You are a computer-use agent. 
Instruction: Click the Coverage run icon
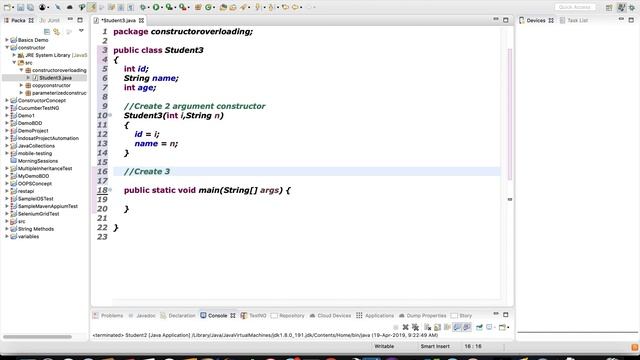[169, 7]
